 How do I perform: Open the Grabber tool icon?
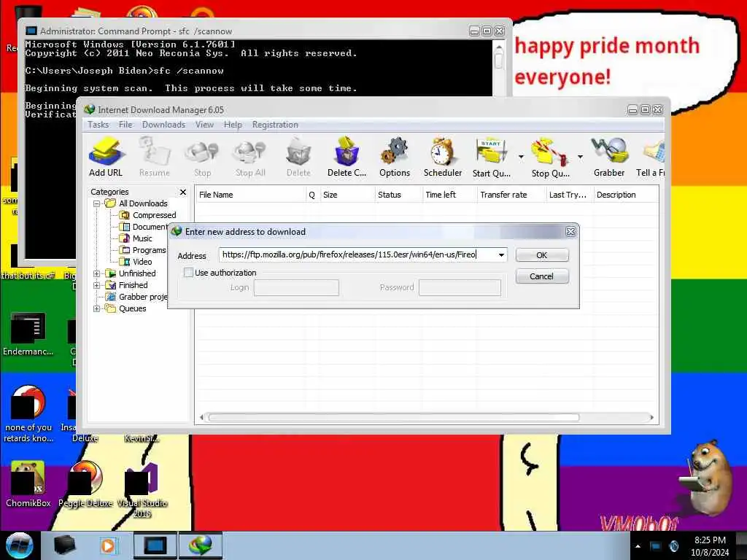(x=609, y=157)
